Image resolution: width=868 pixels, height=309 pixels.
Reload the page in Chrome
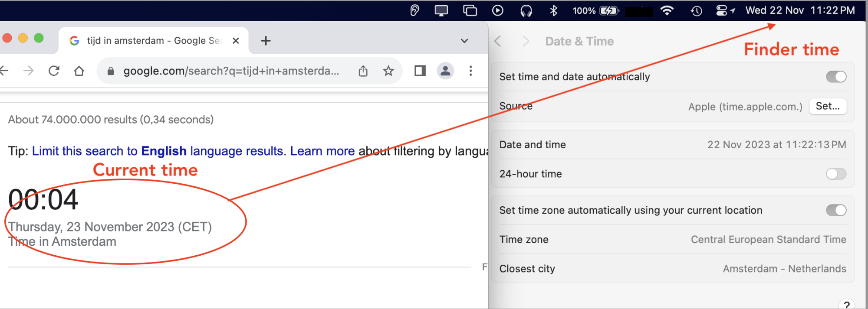click(x=54, y=71)
